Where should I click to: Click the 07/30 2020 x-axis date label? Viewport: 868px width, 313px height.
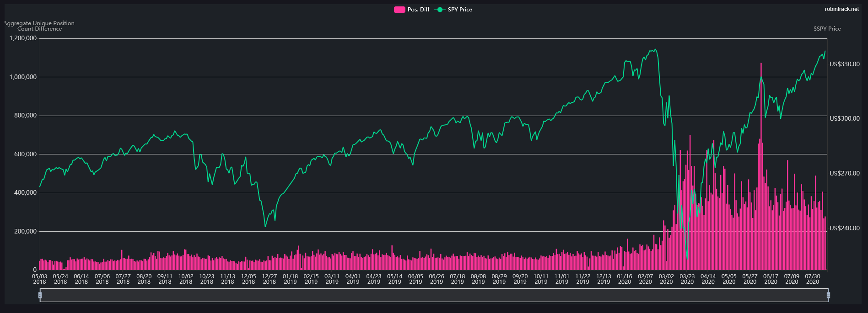812,279
